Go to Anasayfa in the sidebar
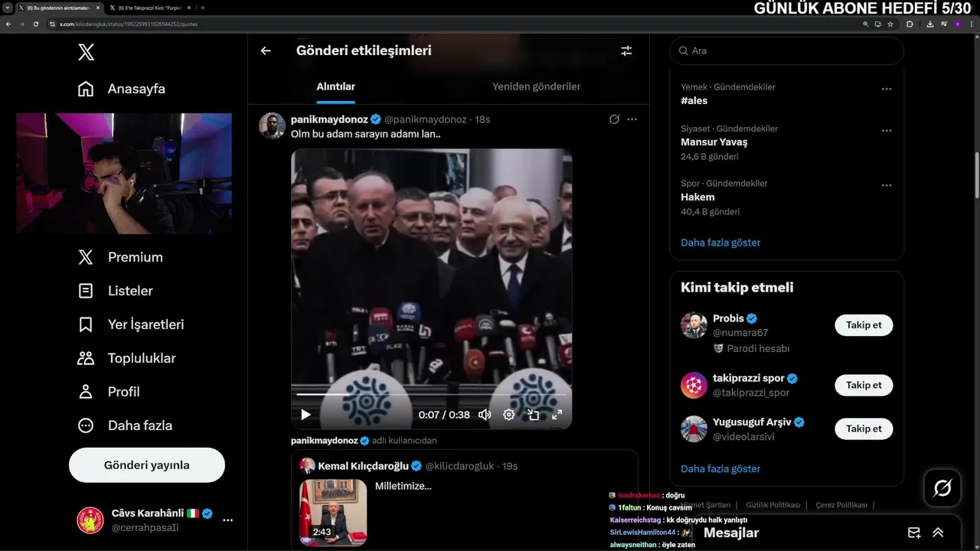 click(x=122, y=89)
